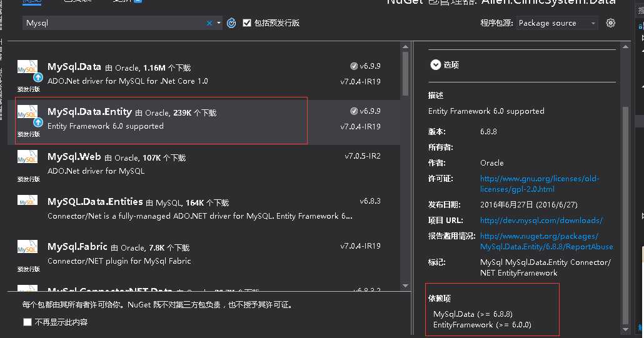This screenshot has width=644, height=338.
Task: Click the package list scrollbar thumb
Action: [x=405, y=74]
